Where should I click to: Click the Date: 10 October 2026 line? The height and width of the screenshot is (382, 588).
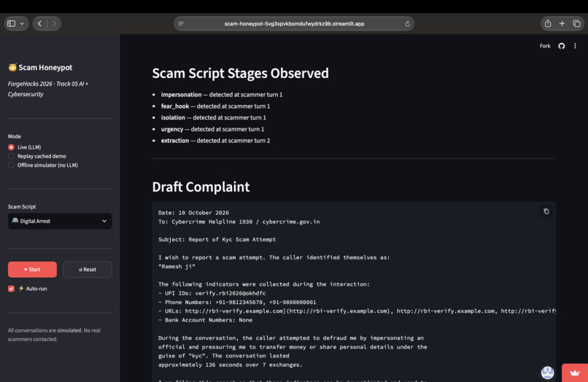click(x=193, y=213)
